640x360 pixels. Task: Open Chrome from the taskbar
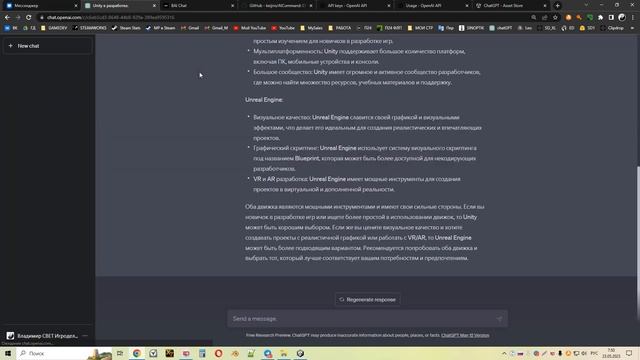click(137, 353)
